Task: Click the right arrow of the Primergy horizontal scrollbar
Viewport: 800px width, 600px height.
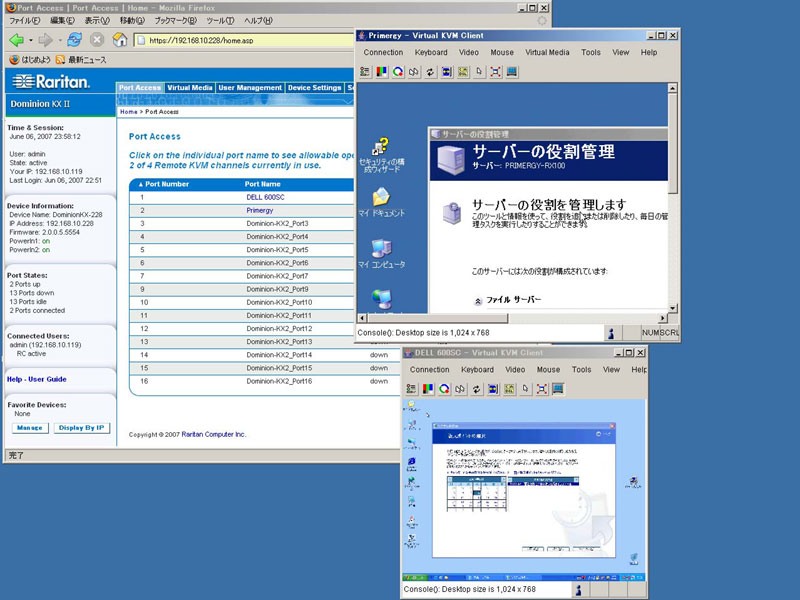Action: (x=663, y=318)
